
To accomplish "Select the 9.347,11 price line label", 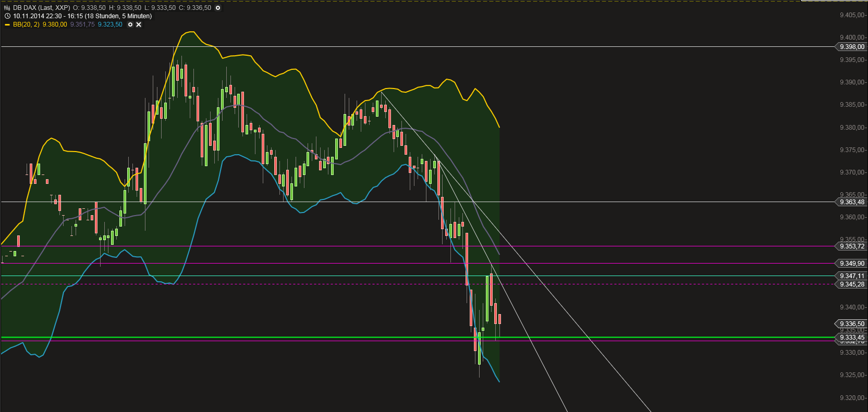I will (x=851, y=276).
